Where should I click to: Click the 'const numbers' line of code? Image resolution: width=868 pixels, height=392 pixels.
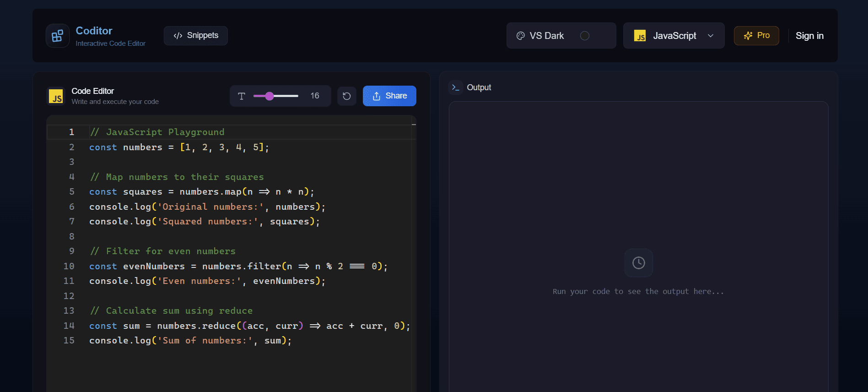coord(179,147)
